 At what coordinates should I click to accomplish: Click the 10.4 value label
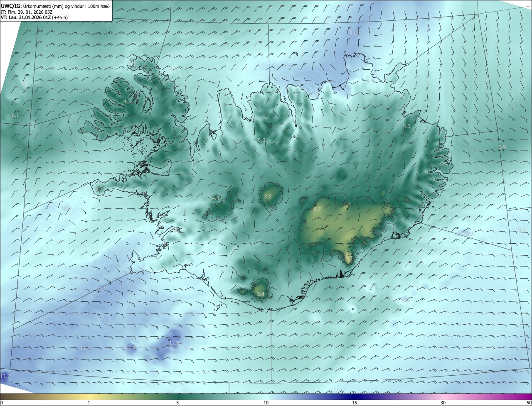coord(521,230)
